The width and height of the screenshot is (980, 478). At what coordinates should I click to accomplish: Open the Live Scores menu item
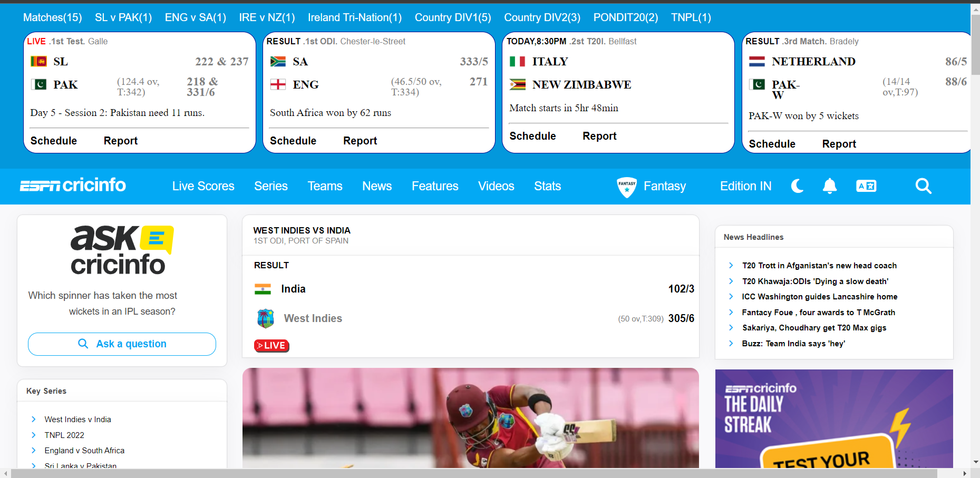tap(203, 186)
